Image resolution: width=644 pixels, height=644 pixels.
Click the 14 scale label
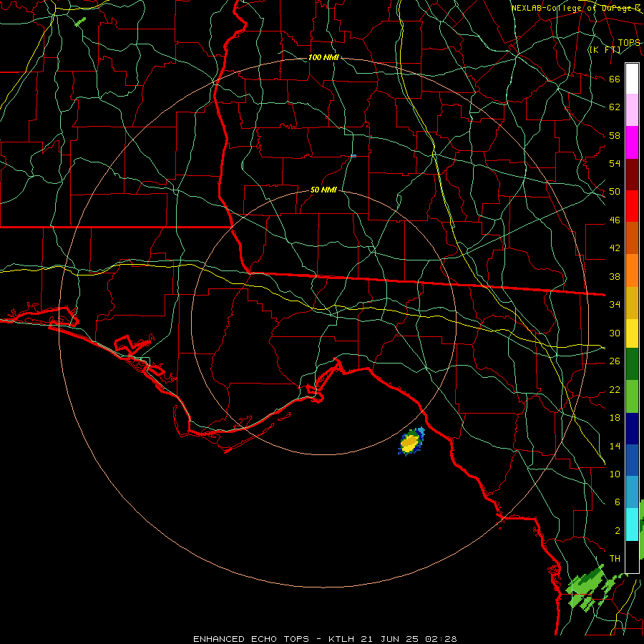tap(615, 446)
